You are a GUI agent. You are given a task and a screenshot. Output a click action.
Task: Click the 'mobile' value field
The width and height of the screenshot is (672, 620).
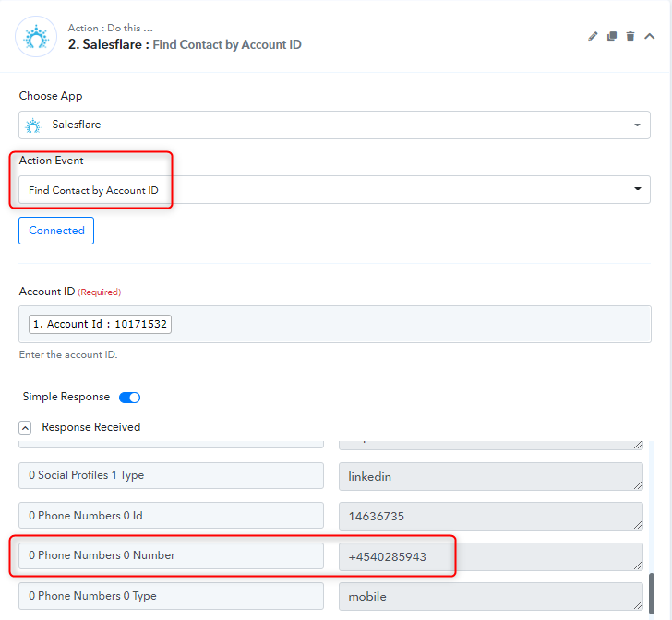tap(491, 596)
